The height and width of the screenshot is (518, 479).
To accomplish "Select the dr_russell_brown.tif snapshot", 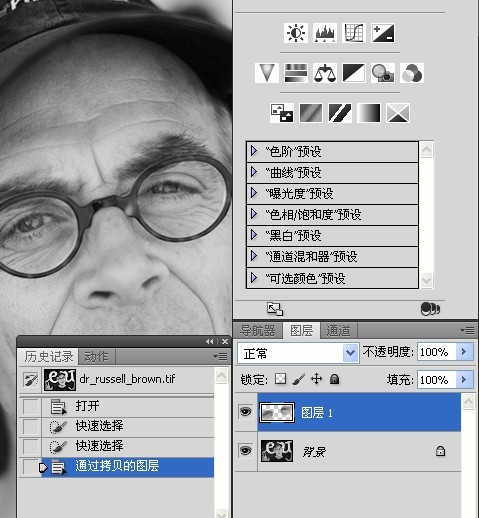I will [127, 380].
